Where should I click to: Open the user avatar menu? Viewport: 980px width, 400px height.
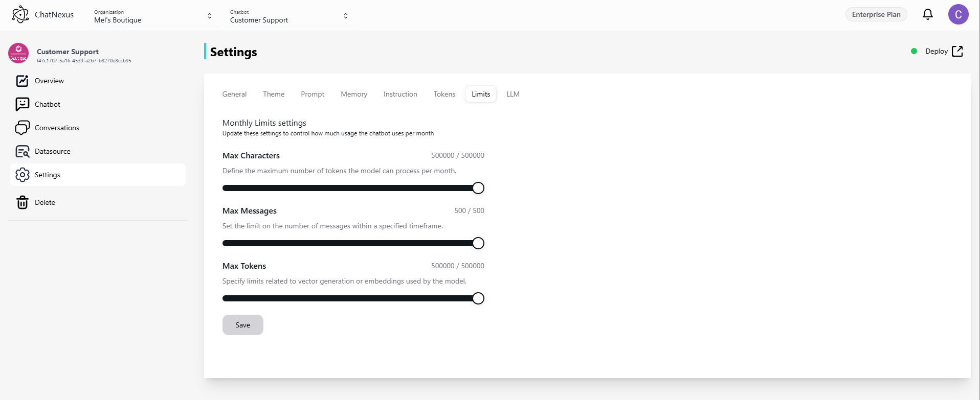click(x=959, y=14)
